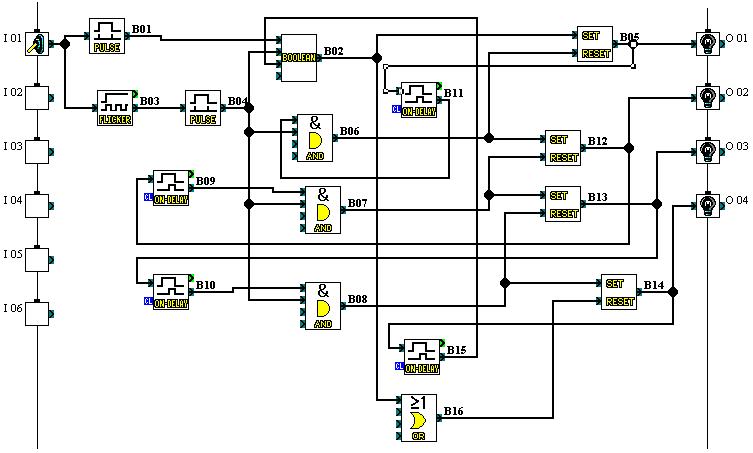
Task: Click the B04 PULSE block
Action: coord(203,108)
